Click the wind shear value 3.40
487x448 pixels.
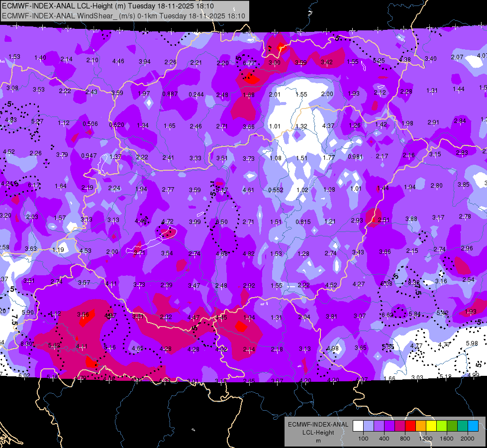click(430, 58)
